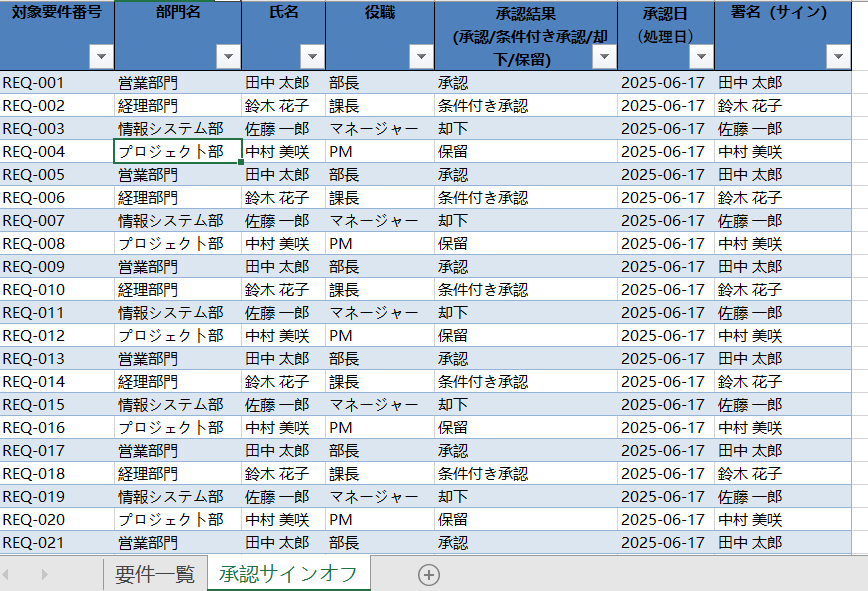
Task: Select cell REQ-004
Action: pyautogui.click(x=57, y=152)
